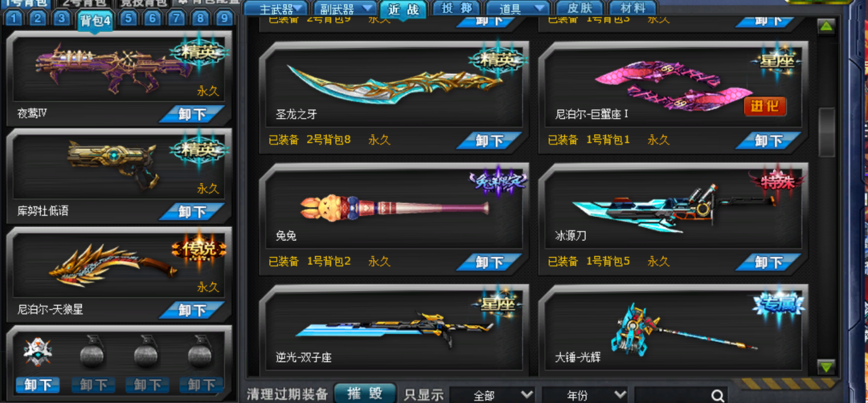Select the equipped grenade badge icon

pos(38,352)
